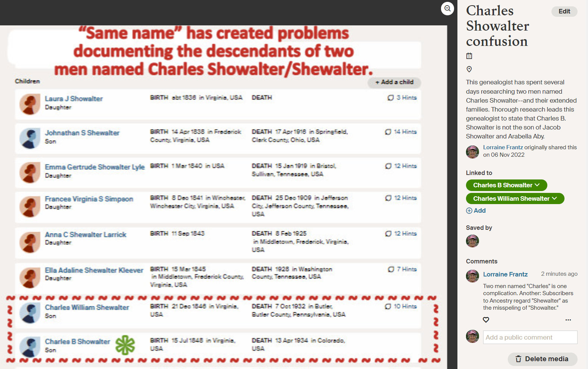Click the Charles Showalter confusion title
The image size is (588, 369).
click(497, 26)
